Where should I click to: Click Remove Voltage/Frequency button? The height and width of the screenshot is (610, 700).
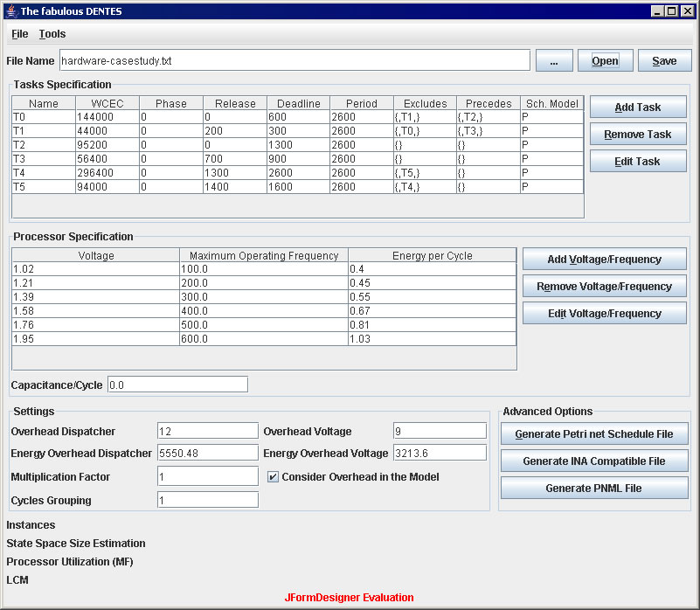coord(605,287)
